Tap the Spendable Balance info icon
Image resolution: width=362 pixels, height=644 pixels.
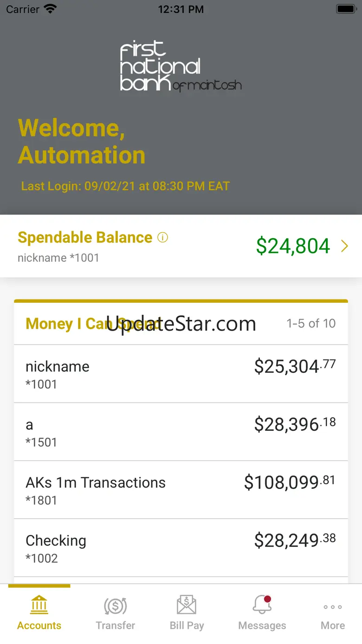[162, 238]
